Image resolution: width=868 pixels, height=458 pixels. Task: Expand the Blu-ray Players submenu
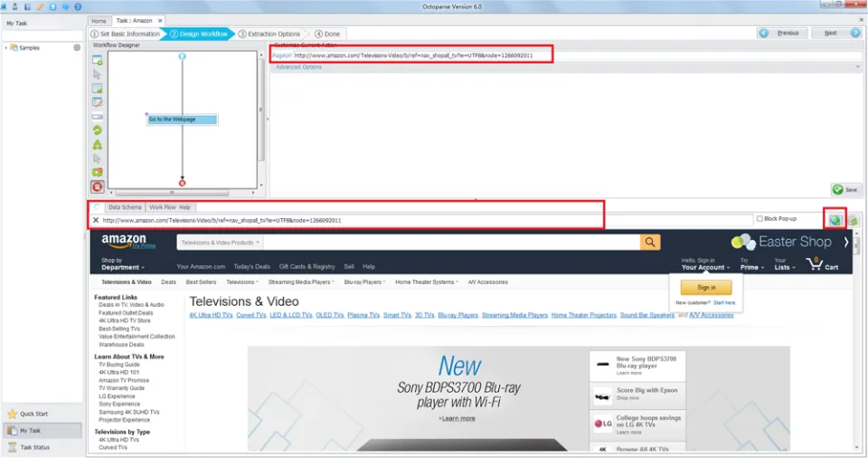364,282
